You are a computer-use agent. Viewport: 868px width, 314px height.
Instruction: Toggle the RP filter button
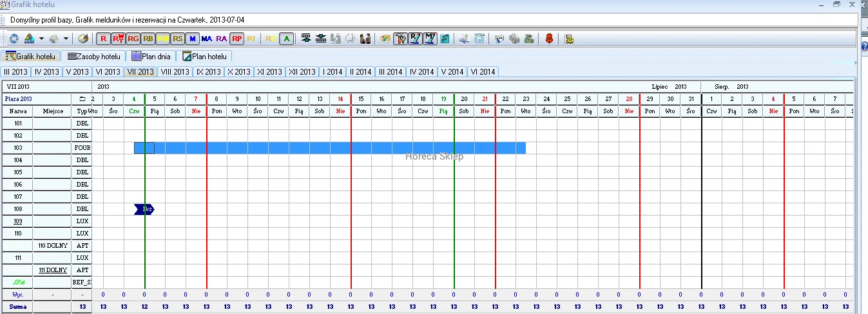coord(237,39)
